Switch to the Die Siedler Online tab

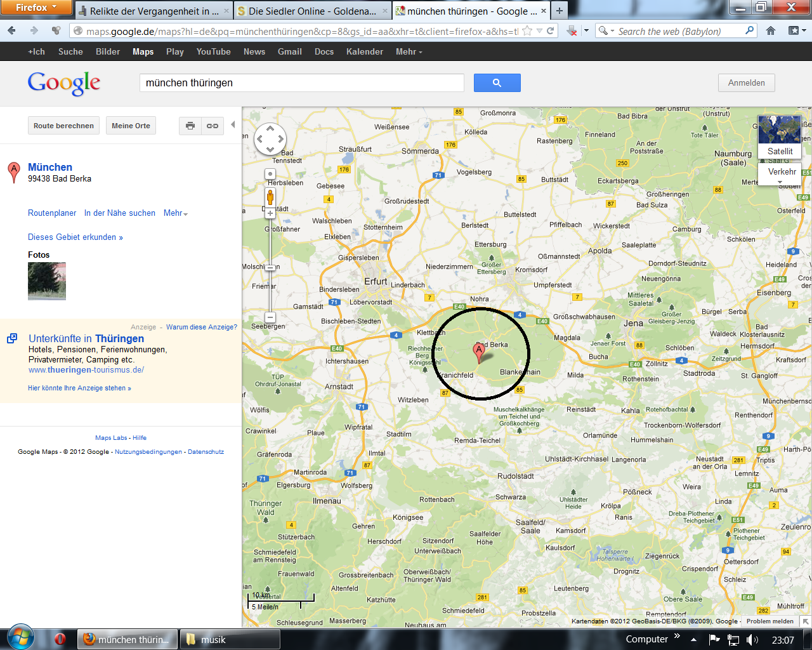312,11
